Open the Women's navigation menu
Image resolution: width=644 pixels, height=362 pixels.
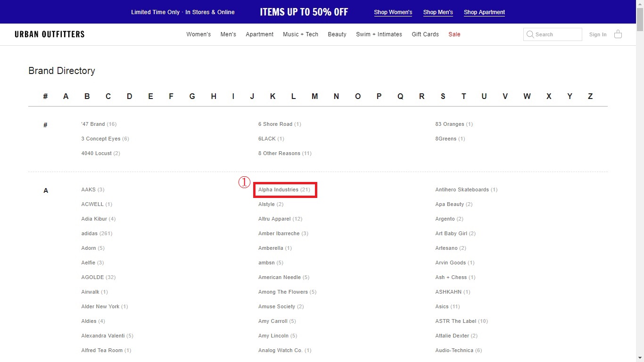pos(198,34)
